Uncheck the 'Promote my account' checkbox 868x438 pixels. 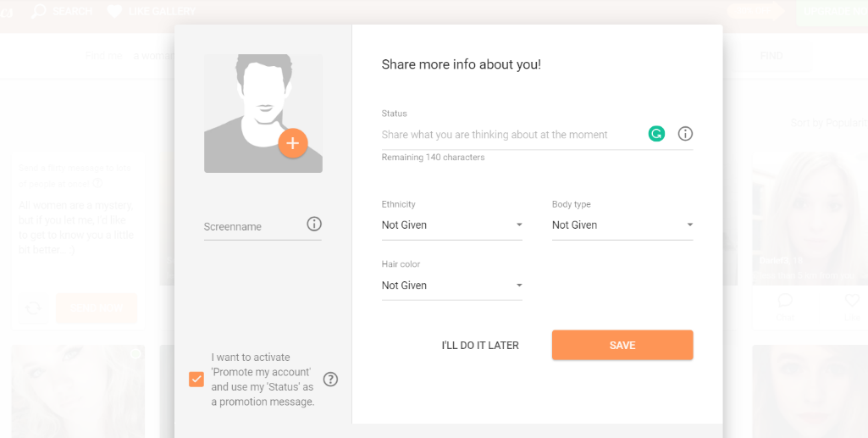[196, 380]
